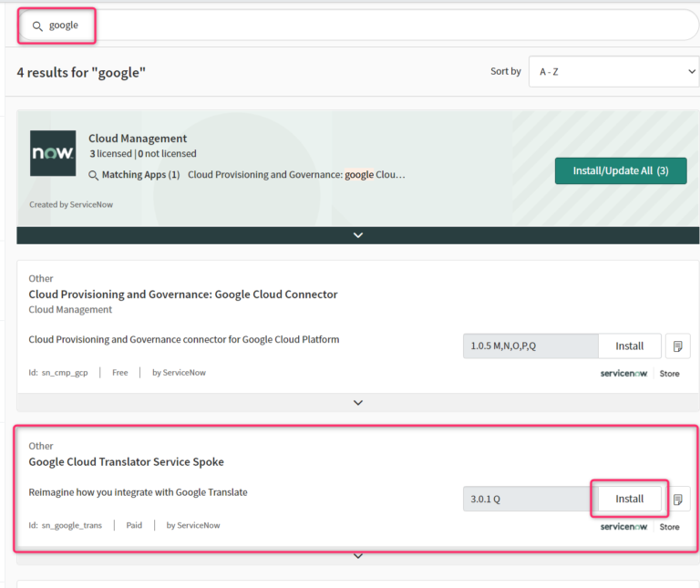Click the search magnifier icon
700x588 pixels.
[x=37, y=26]
